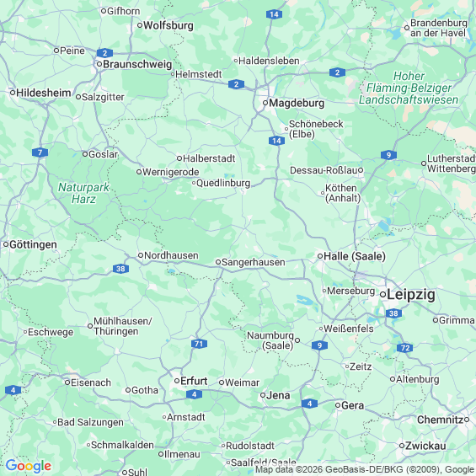
Task: Select the Jena city label
Action: (x=278, y=395)
